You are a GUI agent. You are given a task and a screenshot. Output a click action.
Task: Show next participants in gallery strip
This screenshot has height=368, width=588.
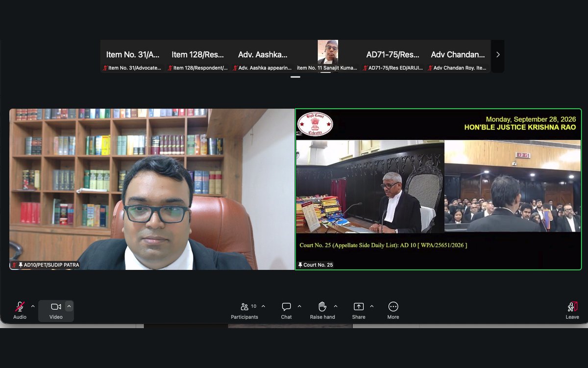[498, 54]
